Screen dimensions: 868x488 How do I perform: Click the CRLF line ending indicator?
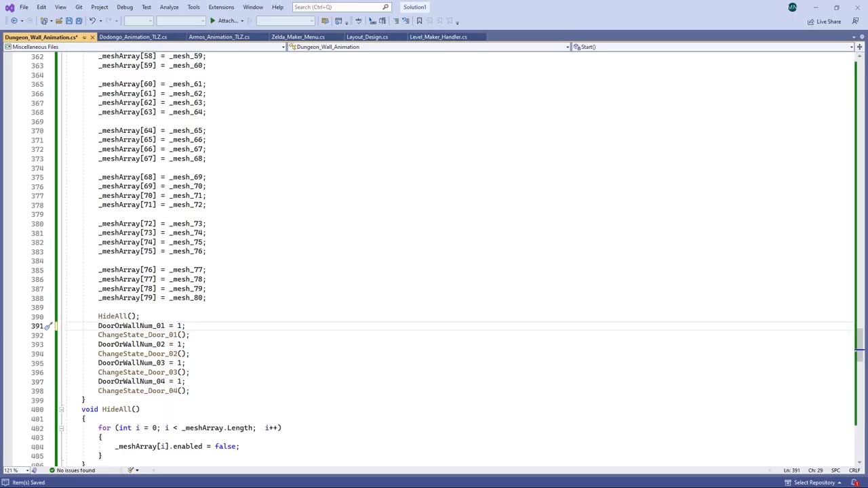854,470
